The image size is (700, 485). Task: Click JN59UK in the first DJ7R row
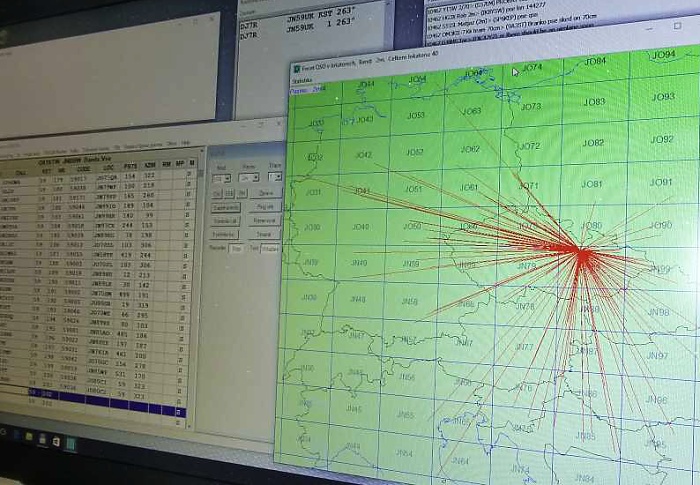300,17
